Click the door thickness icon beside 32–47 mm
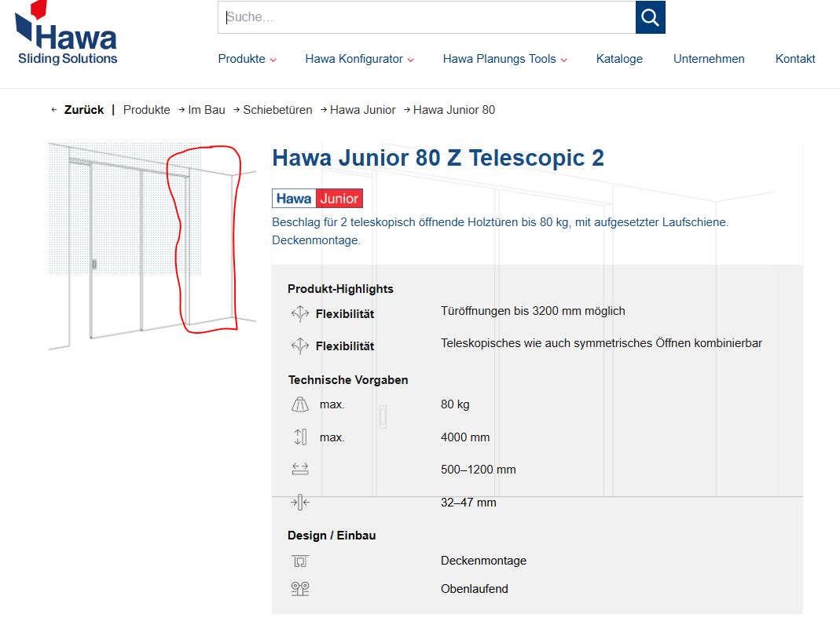The width and height of the screenshot is (840, 629). click(300, 502)
